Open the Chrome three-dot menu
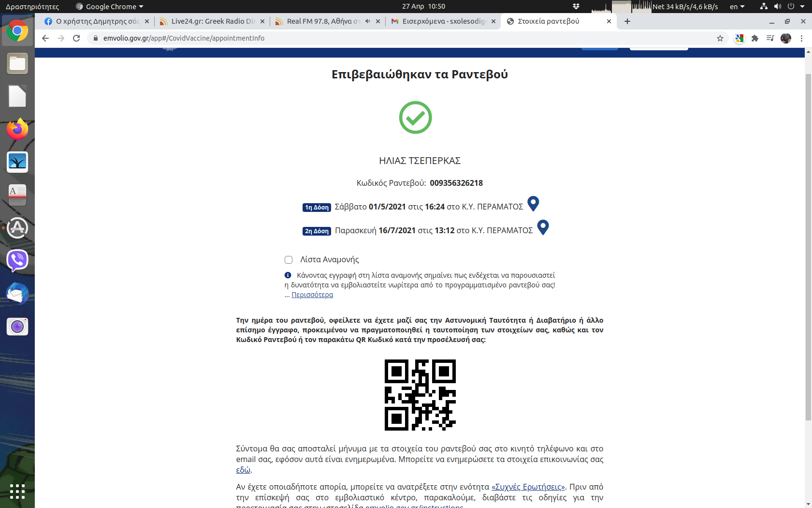The width and height of the screenshot is (812, 508). pos(802,38)
